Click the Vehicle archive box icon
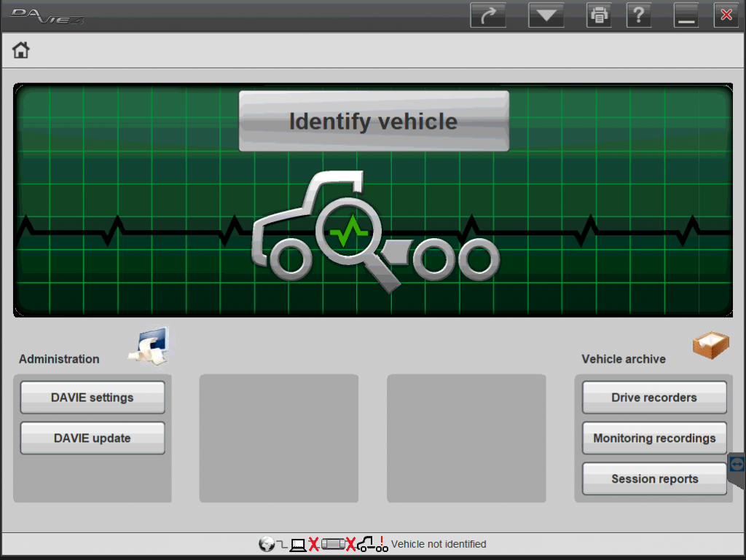Viewport: 746px width, 560px height. pos(711,344)
